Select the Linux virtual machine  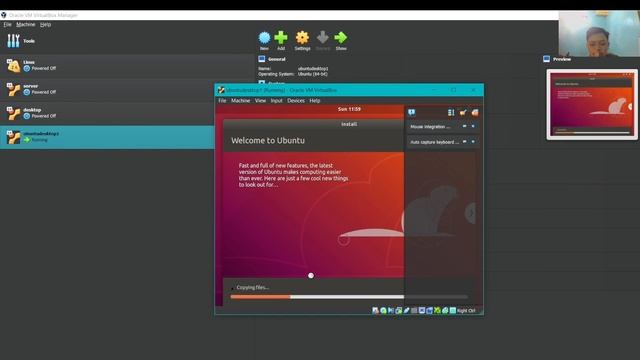(127, 65)
